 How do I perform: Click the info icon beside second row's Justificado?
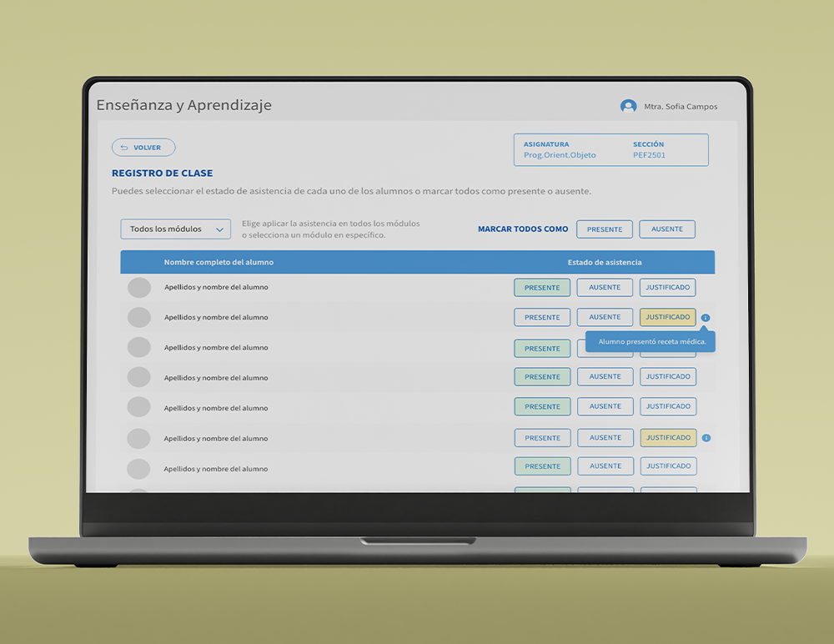point(706,318)
